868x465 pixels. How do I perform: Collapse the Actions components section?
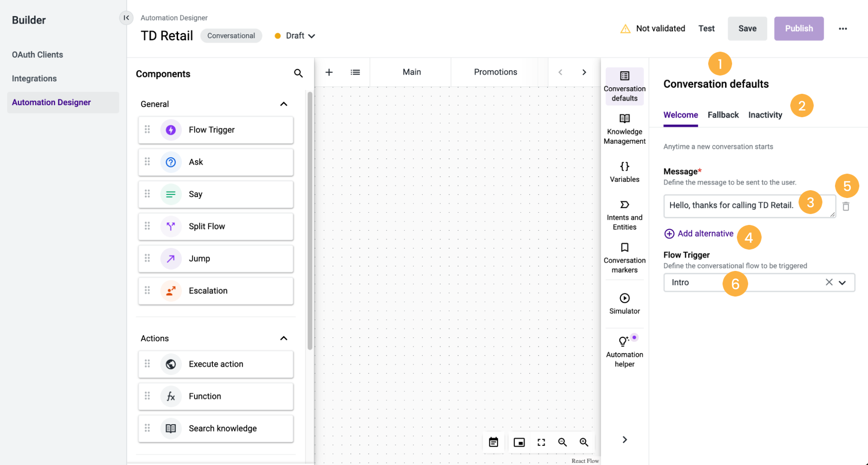[x=284, y=338]
